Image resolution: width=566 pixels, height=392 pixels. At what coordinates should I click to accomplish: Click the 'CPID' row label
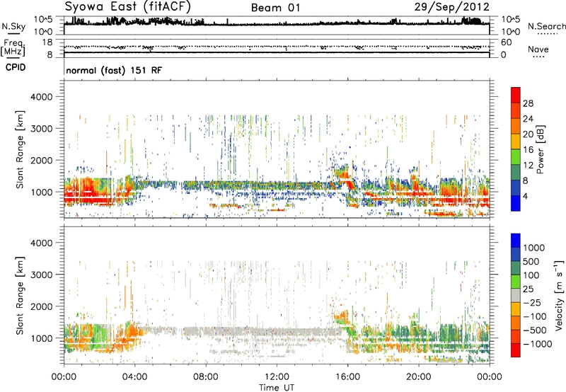pos(16,67)
